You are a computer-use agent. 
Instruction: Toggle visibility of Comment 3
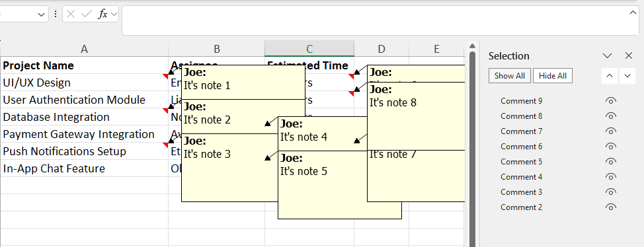click(x=611, y=192)
